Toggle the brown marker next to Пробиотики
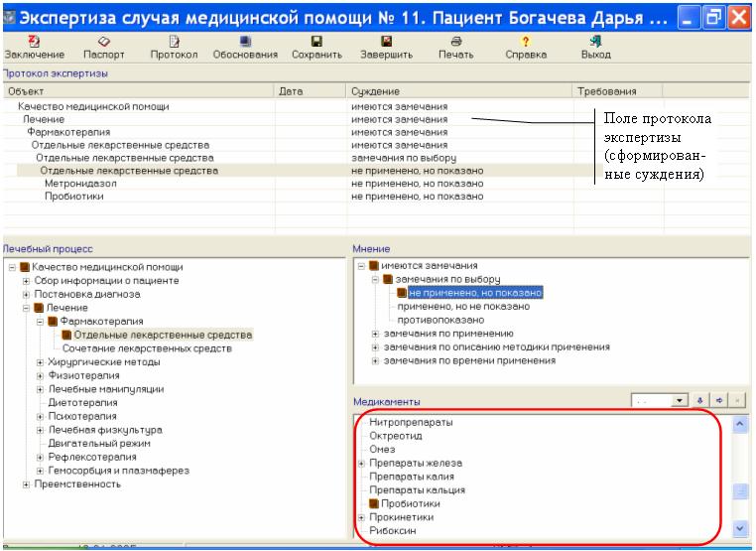 (375, 503)
